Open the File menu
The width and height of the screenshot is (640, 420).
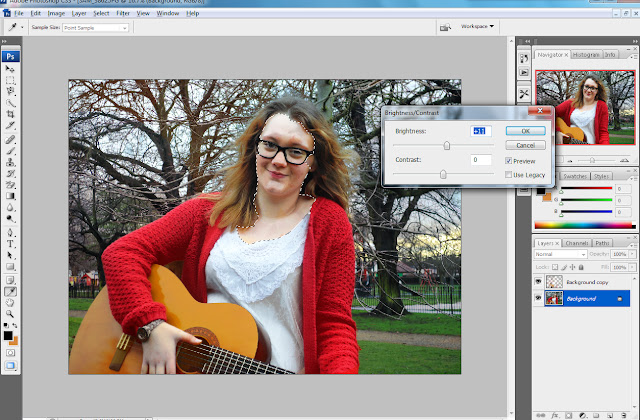coord(19,13)
